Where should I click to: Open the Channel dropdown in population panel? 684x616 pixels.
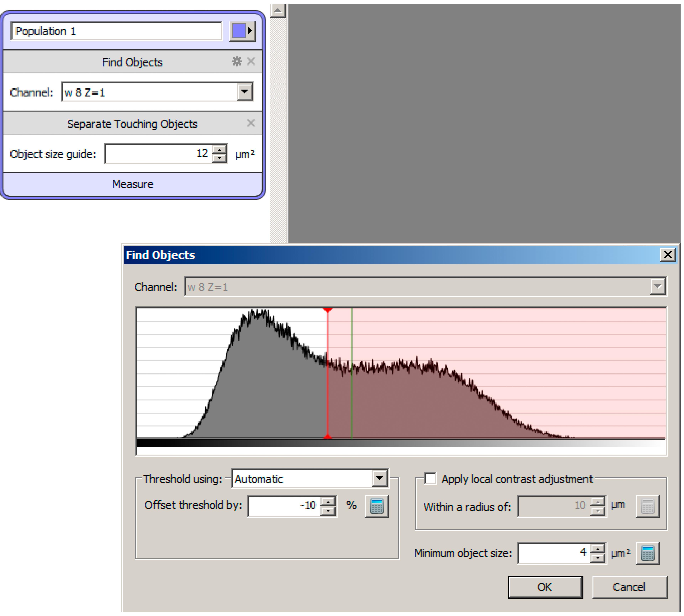(245, 92)
